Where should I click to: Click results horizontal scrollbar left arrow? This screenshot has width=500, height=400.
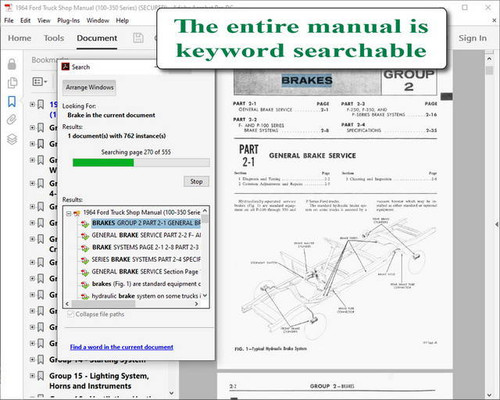67,304
